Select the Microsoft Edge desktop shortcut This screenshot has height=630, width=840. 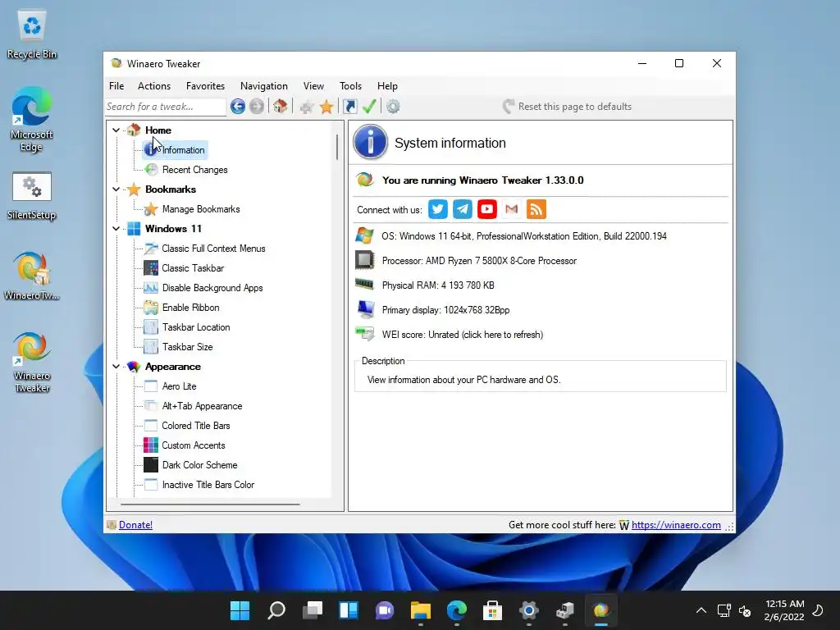(32, 120)
